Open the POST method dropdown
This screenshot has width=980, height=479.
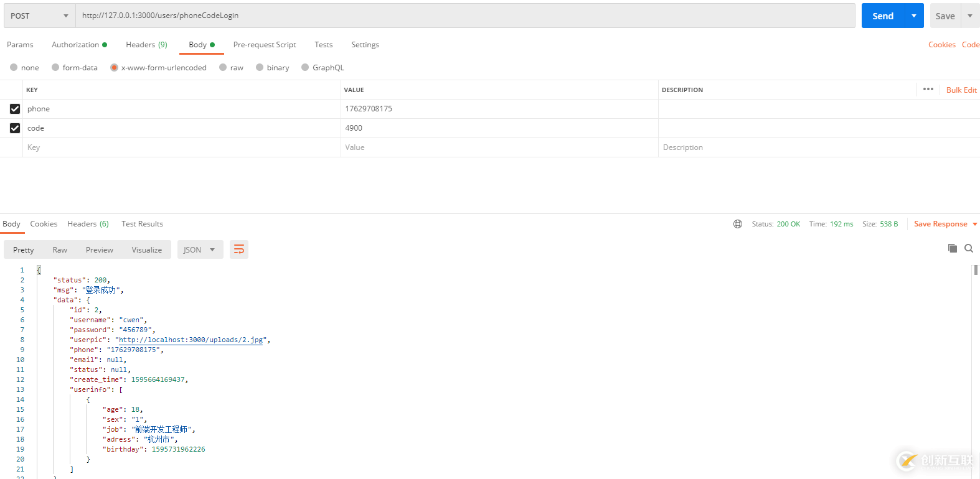(x=39, y=16)
